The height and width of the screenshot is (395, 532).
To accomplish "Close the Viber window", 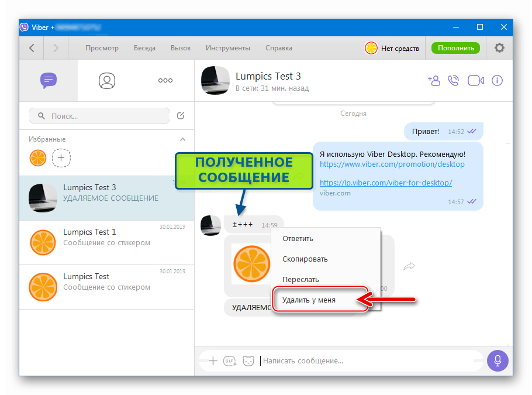I will 504,27.
